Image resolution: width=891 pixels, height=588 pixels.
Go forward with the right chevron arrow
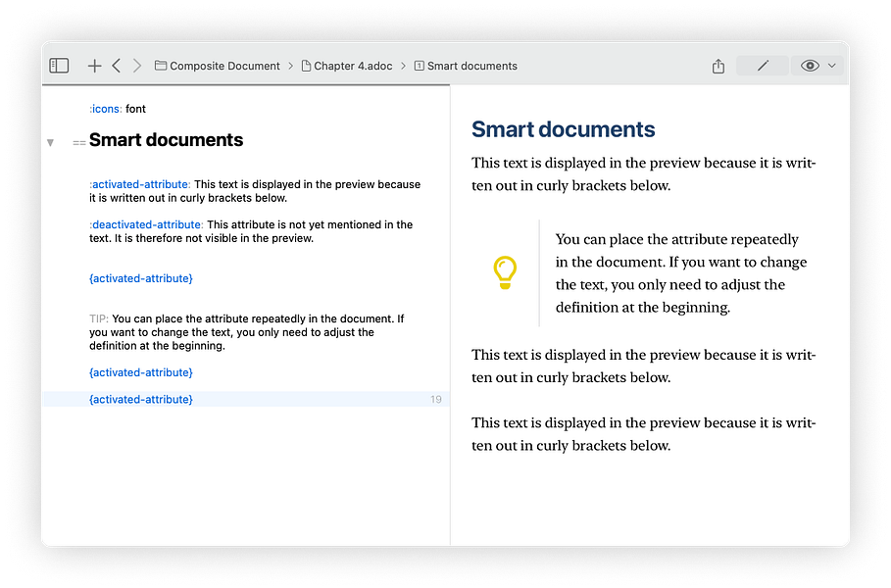click(x=137, y=66)
